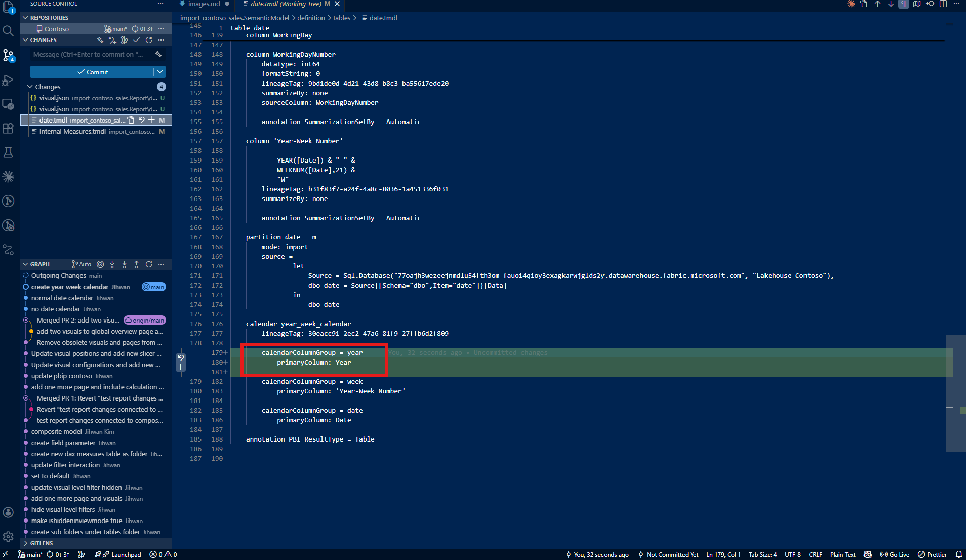Toggle Prettier in status bar
Viewport: 966px width, 560px height.
point(932,555)
